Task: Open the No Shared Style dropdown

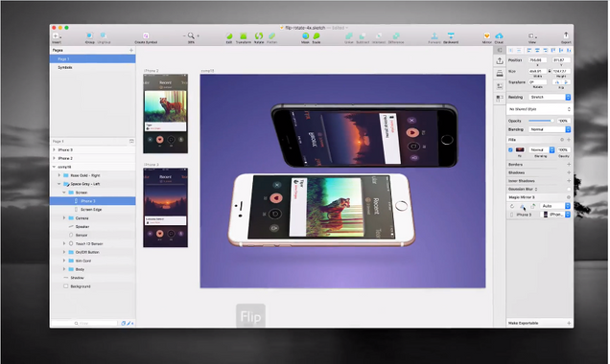Action: tap(540, 109)
